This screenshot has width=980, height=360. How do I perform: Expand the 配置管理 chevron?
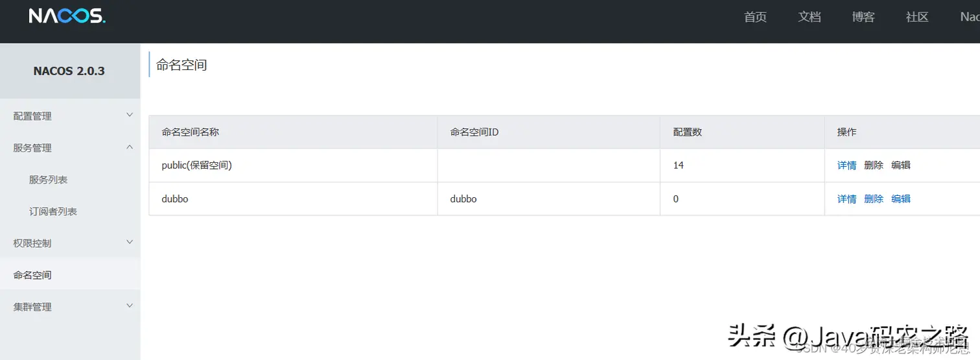pyautogui.click(x=130, y=115)
